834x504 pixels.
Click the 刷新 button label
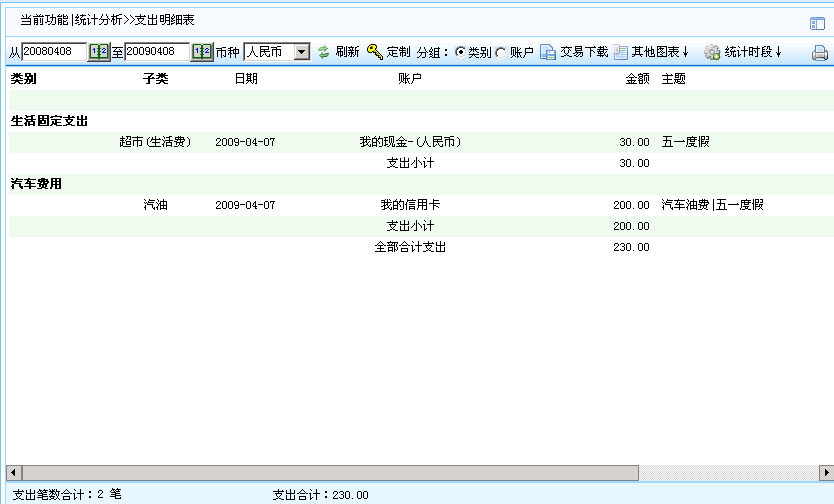[347, 52]
